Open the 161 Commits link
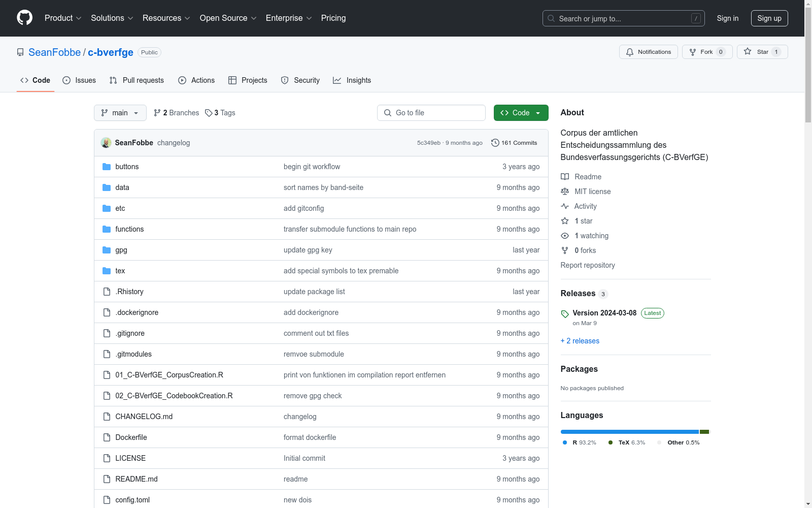 point(514,143)
